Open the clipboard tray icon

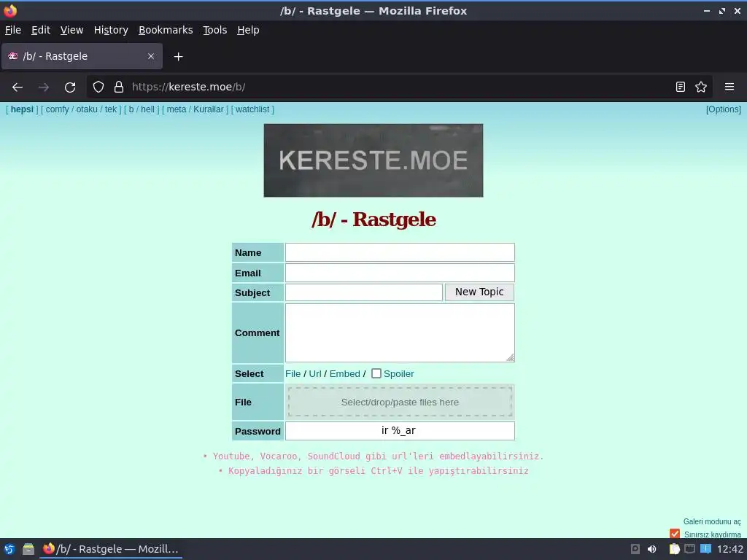click(x=674, y=549)
